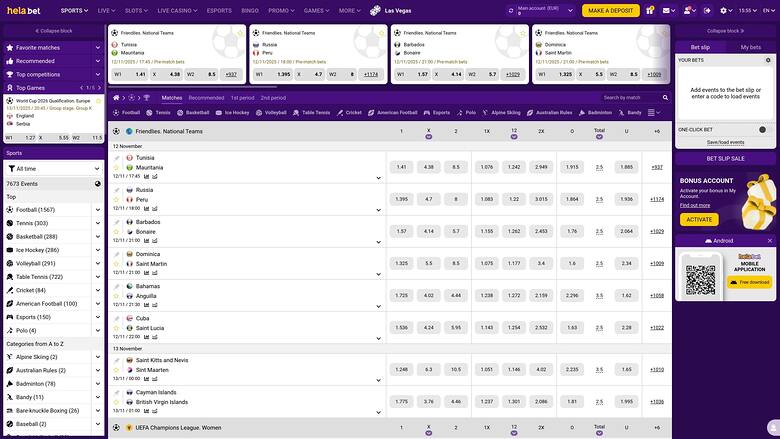780x439 pixels.
Task: Click the Activate bonus button
Action: coord(699,219)
